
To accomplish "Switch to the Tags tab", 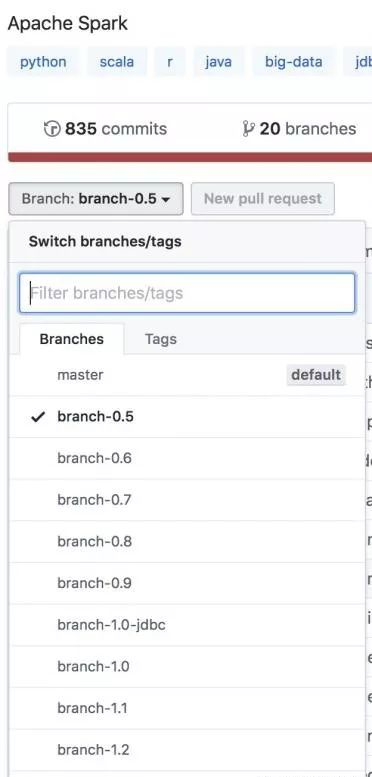I will pos(160,339).
